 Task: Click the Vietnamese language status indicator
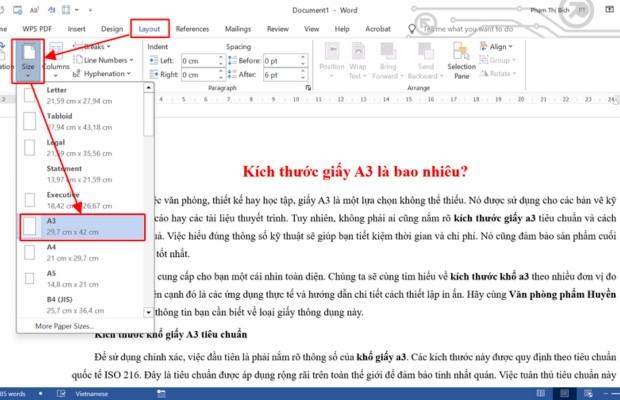point(91,394)
